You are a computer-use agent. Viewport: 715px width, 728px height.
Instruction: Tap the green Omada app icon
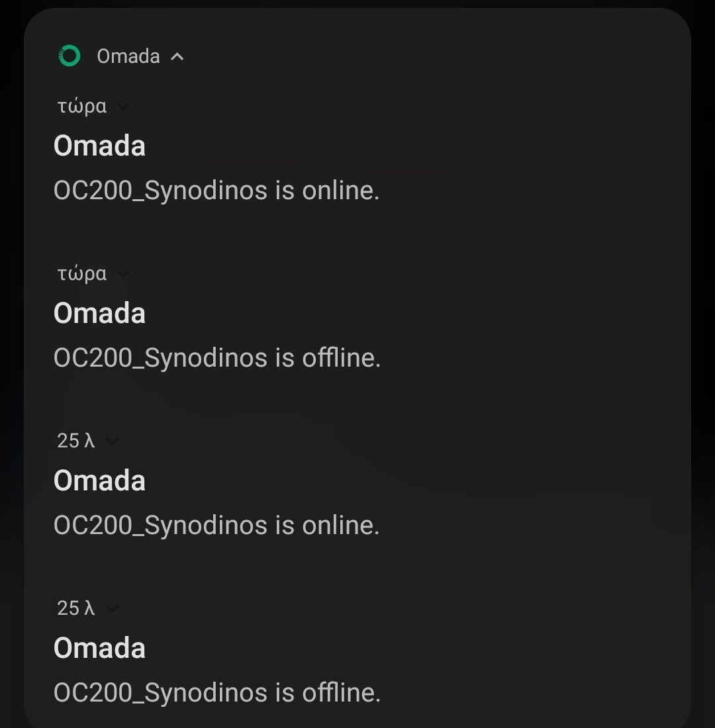pos(70,56)
